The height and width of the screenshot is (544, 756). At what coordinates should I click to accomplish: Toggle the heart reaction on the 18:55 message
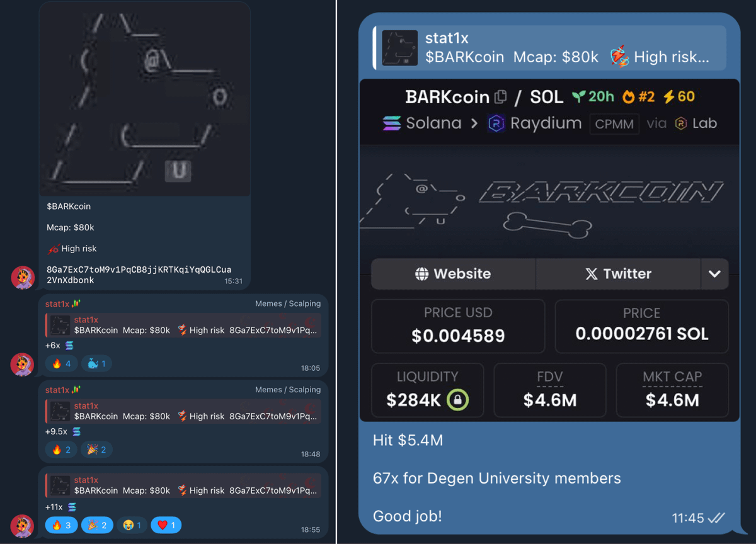(166, 524)
